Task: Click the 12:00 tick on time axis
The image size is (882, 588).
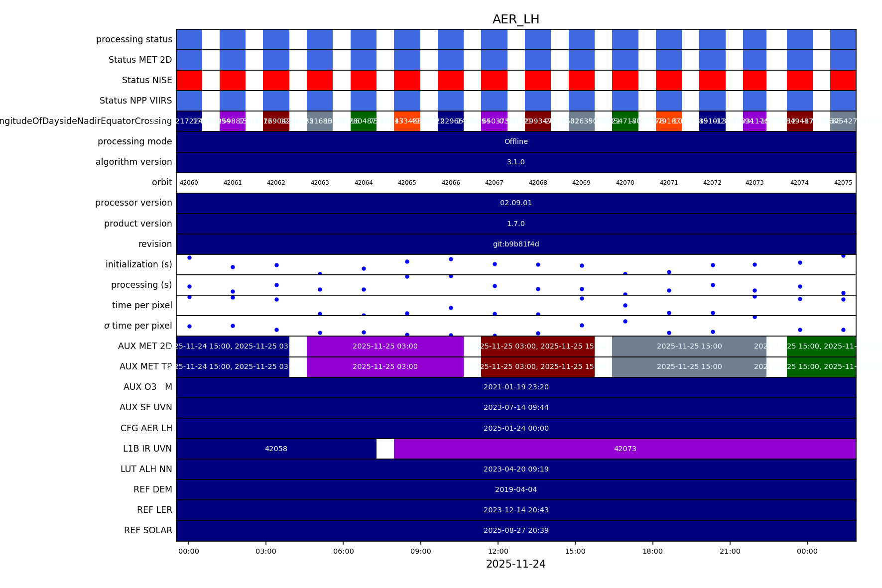Action: 498,551
